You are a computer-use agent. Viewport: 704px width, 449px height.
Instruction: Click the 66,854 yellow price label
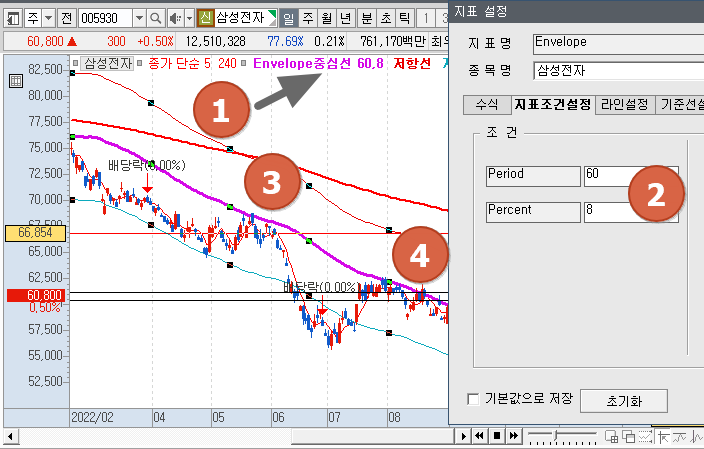35,233
